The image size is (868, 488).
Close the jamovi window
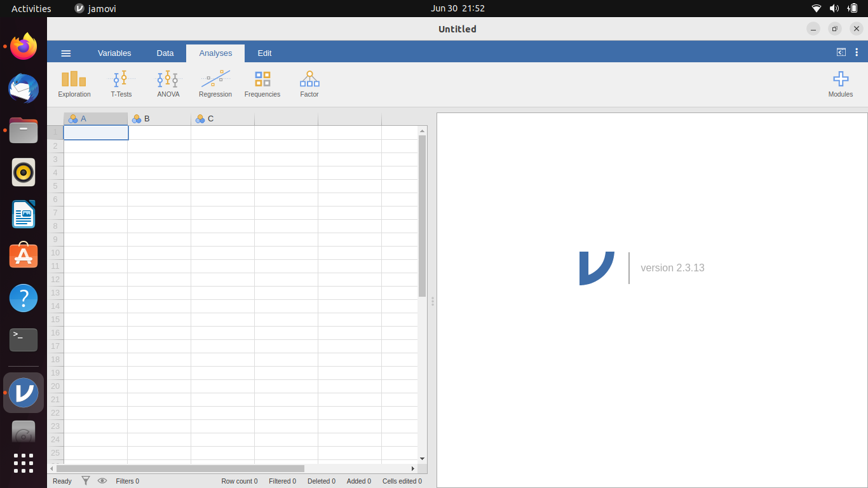[x=857, y=29]
